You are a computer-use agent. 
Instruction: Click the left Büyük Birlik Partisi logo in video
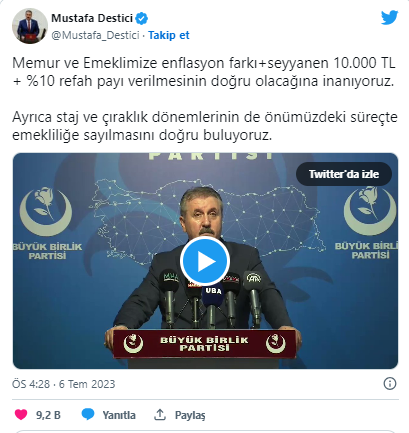47,223
